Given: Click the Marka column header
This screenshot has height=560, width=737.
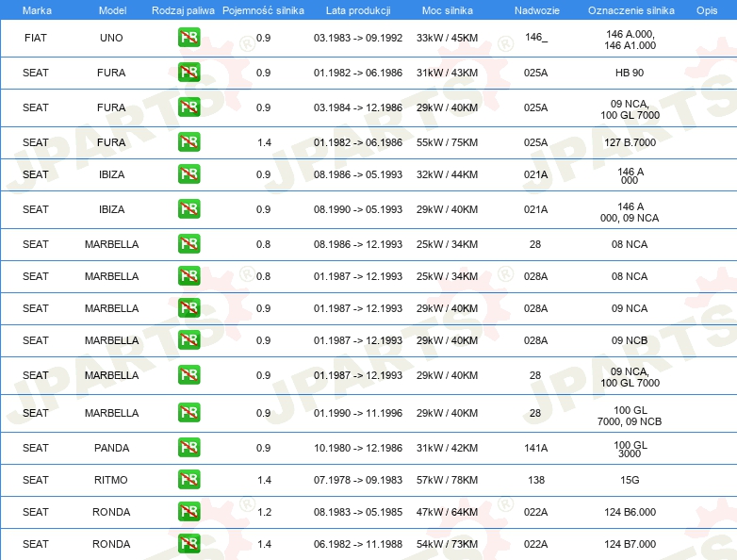Looking at the screenshot, I should (37, 10).
